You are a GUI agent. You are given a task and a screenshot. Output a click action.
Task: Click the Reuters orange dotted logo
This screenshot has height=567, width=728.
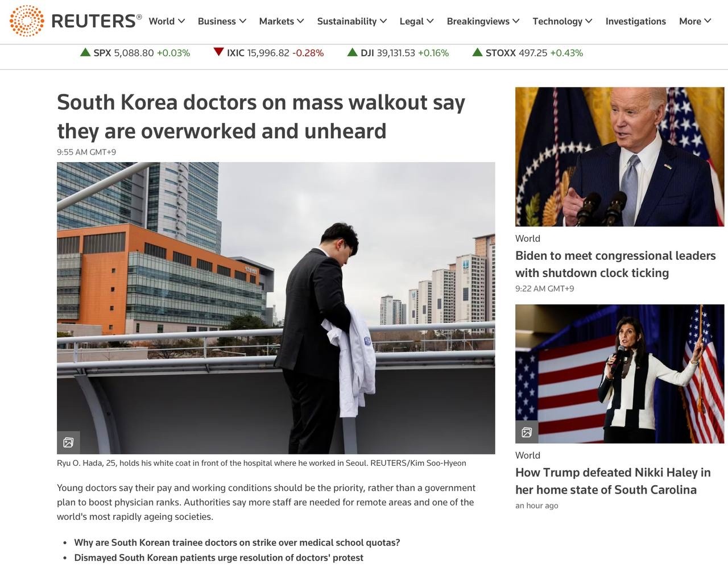[27, 21]
